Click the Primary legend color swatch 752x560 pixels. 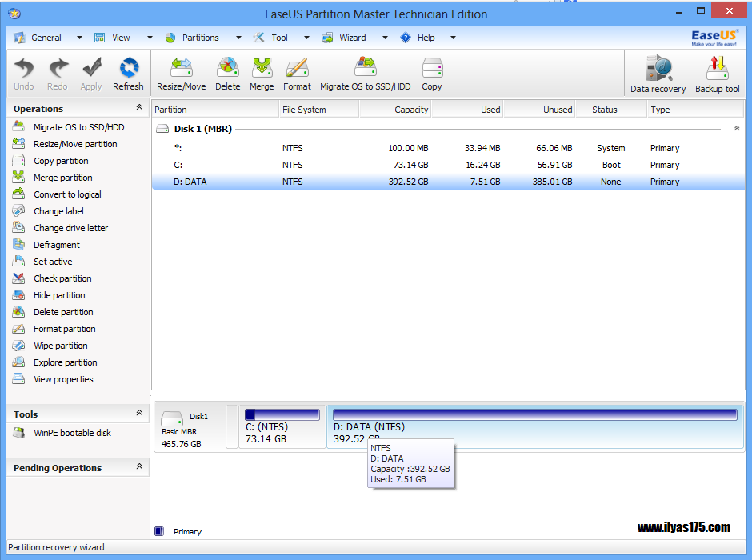click(159, 531)
